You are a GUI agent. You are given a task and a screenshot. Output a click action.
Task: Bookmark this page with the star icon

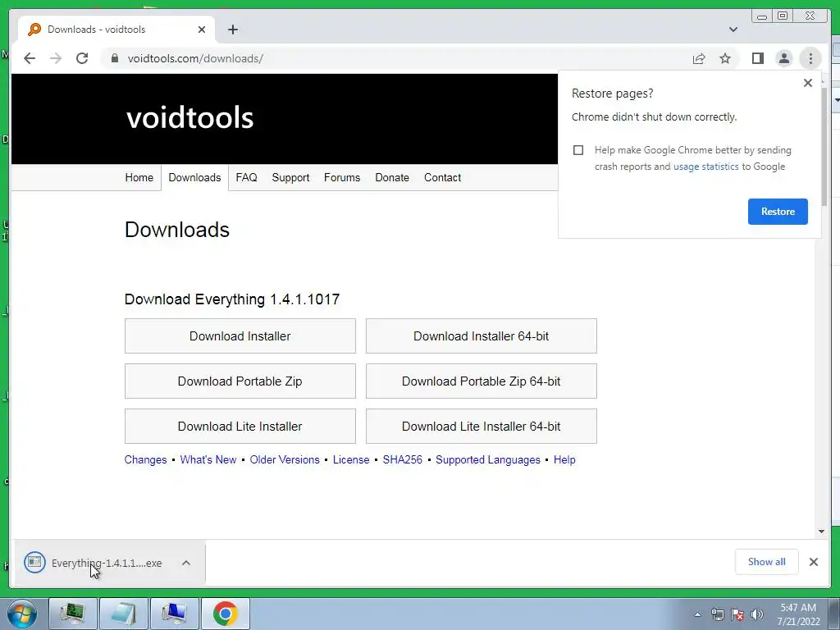point(725,58)
